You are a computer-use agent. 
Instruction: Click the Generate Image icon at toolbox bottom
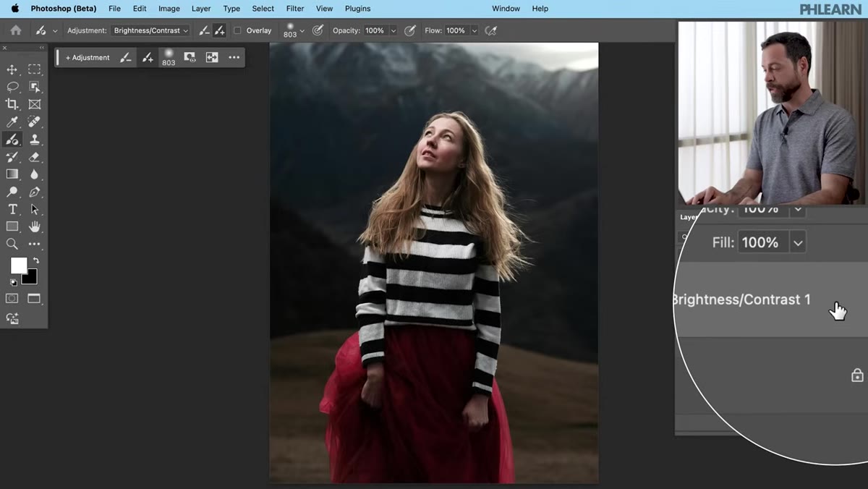coord(12,318)
